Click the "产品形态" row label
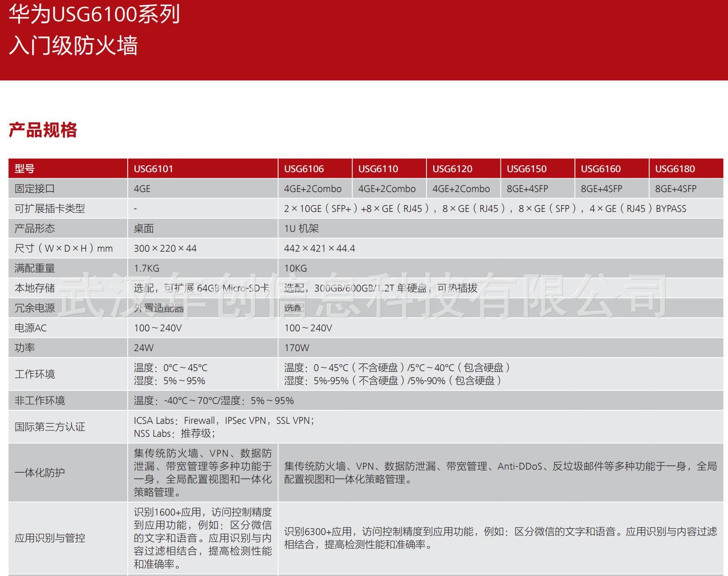Viewport: 728px width, 576px height. 35,228
